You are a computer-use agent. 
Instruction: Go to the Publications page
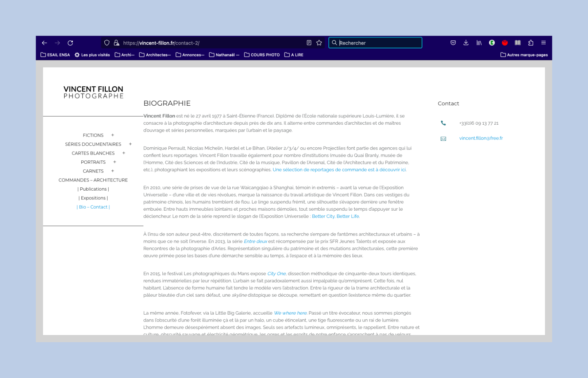[x=93, y=189]
